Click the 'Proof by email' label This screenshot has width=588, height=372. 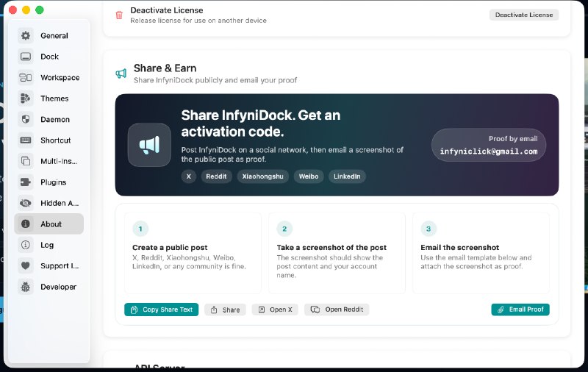click(513, 139)
